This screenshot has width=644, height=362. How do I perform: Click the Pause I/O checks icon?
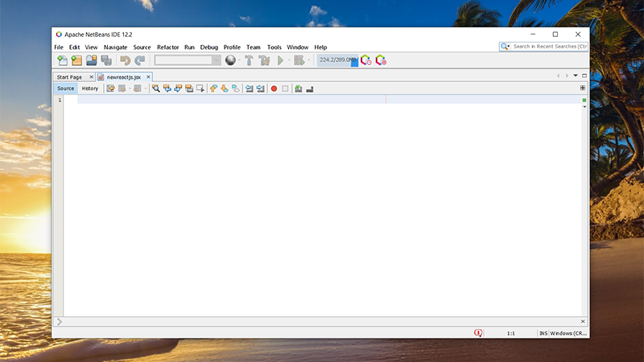click(381, 60)
